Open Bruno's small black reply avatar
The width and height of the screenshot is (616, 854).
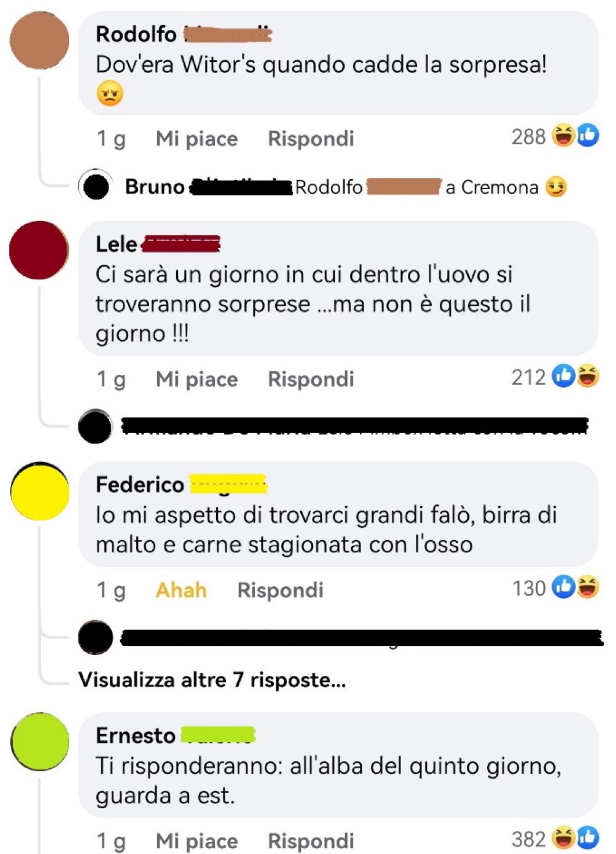(95, 186)
